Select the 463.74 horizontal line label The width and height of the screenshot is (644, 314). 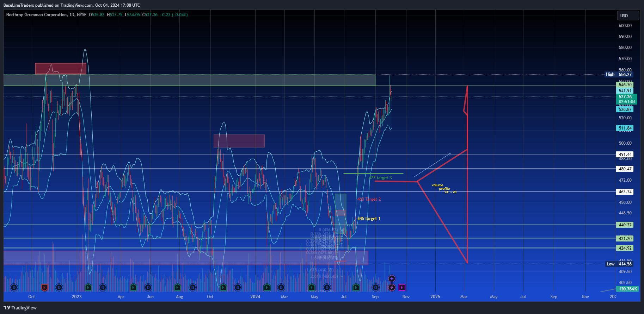point(625,191)
